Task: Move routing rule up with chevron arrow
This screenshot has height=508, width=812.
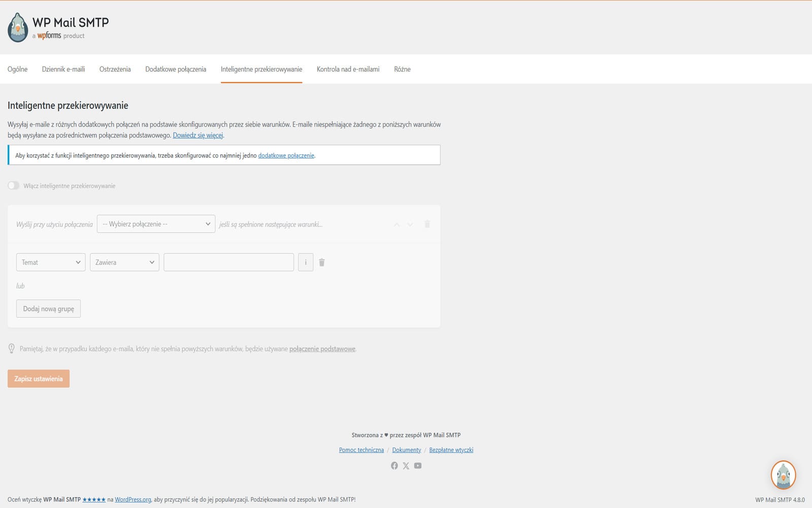Action: point(397,225)
